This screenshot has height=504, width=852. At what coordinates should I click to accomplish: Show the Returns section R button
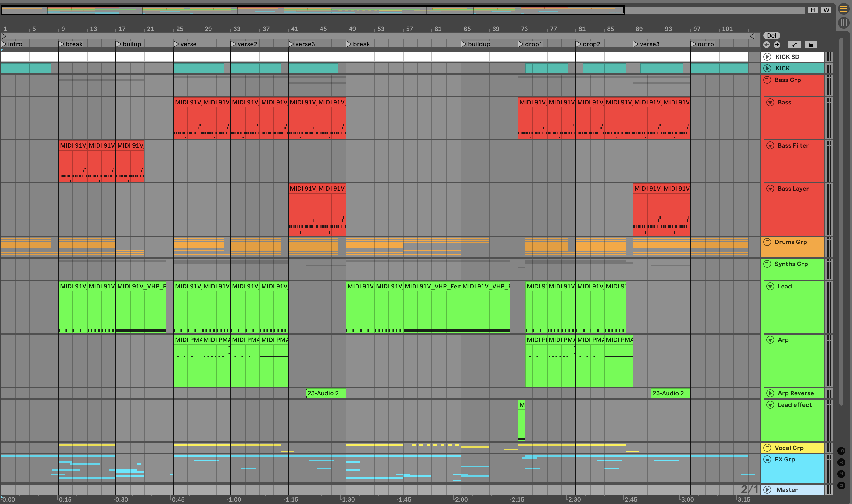[x=841, y=462]
